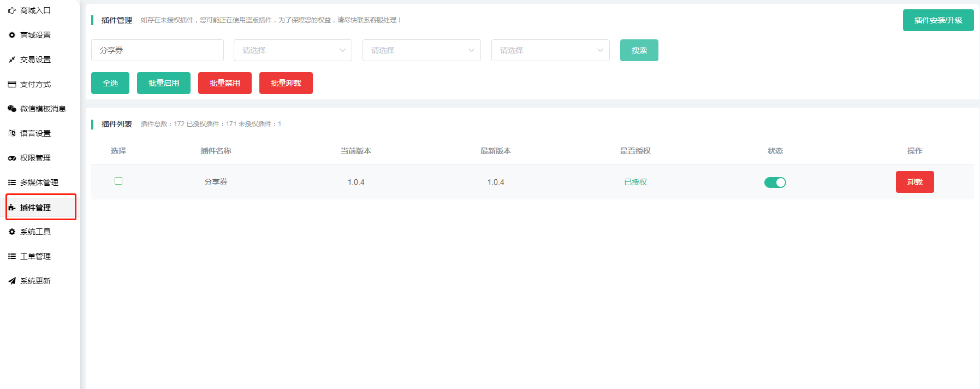This screenshot has height=389, width=980.
Task: Check the checkbox for 分享券 plugin row
Action: tap(118, 181)
